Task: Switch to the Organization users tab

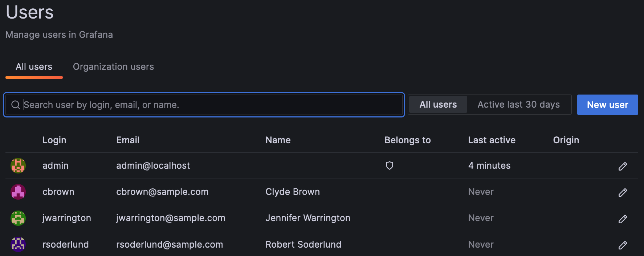Action: click(113, 67)
